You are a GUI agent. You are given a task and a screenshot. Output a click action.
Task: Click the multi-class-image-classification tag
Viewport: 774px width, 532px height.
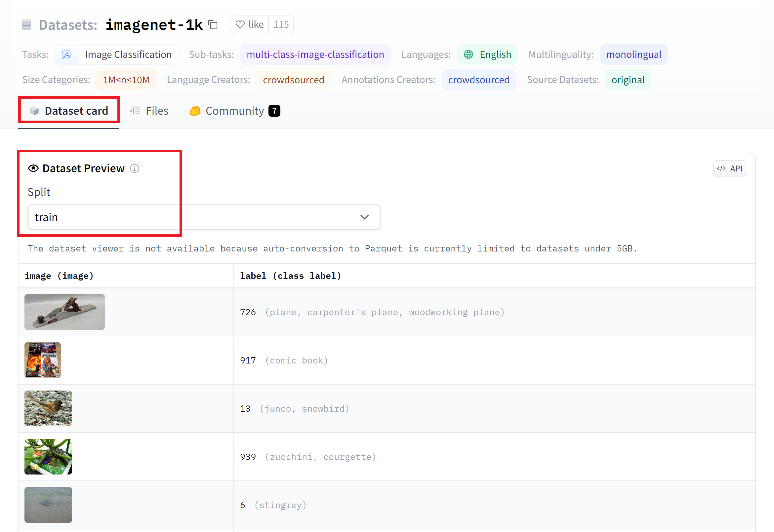click(315, 54)
